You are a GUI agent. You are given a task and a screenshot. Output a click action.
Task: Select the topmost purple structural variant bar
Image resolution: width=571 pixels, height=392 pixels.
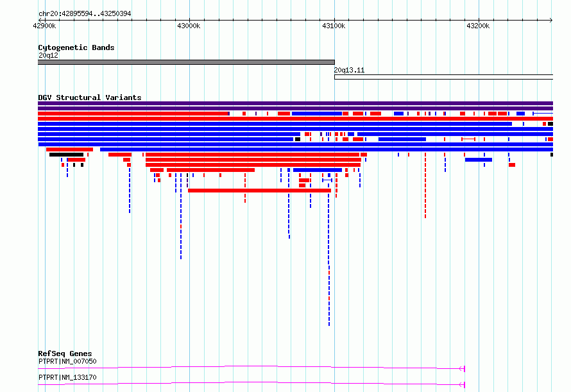[x=295, y=103]
